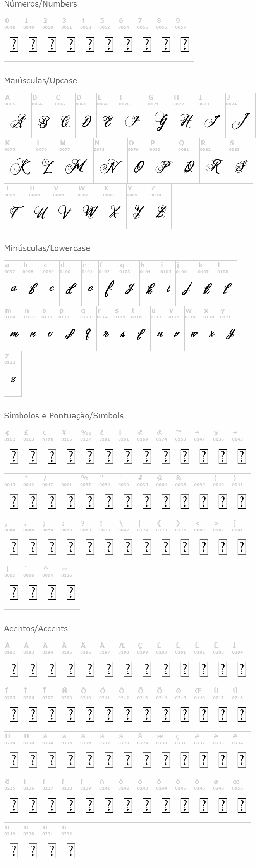Click the lowercase m glyph preview

(14, 334)
